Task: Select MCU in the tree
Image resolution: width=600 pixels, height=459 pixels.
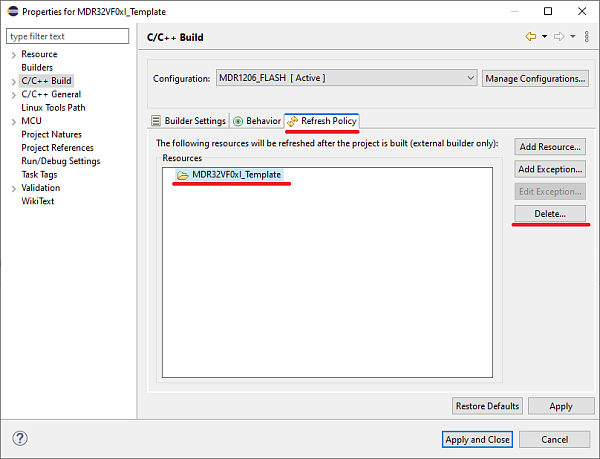Action: pyautogui.click(x=31, y=121)
